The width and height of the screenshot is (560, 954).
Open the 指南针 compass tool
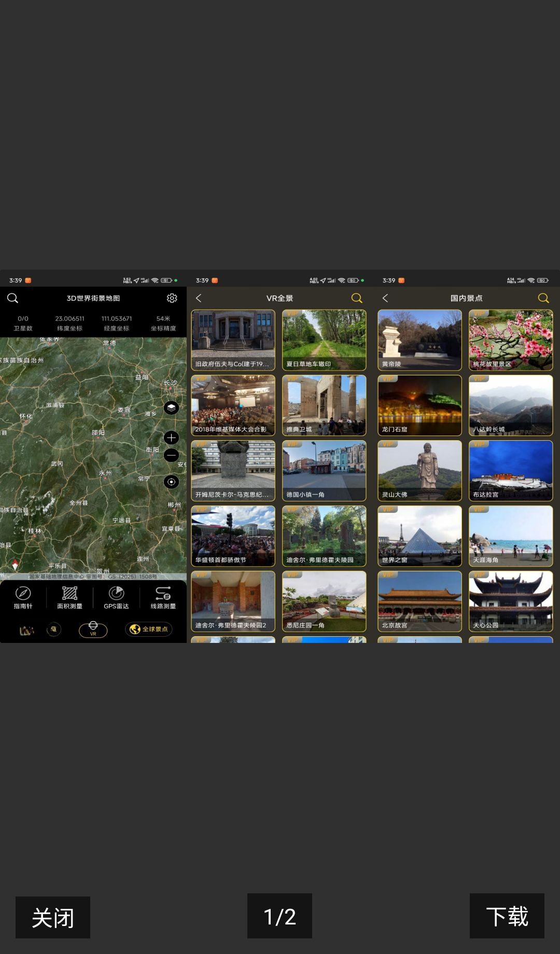pos(23,598)
